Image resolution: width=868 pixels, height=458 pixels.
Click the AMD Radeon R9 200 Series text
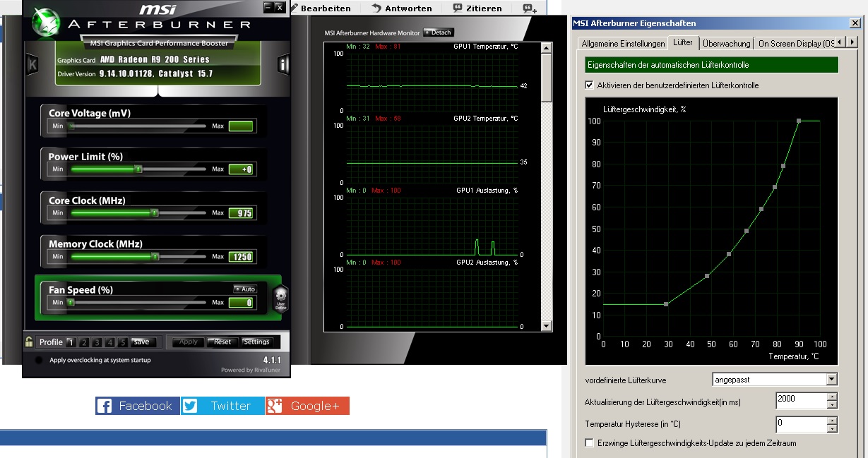point(155,60)
